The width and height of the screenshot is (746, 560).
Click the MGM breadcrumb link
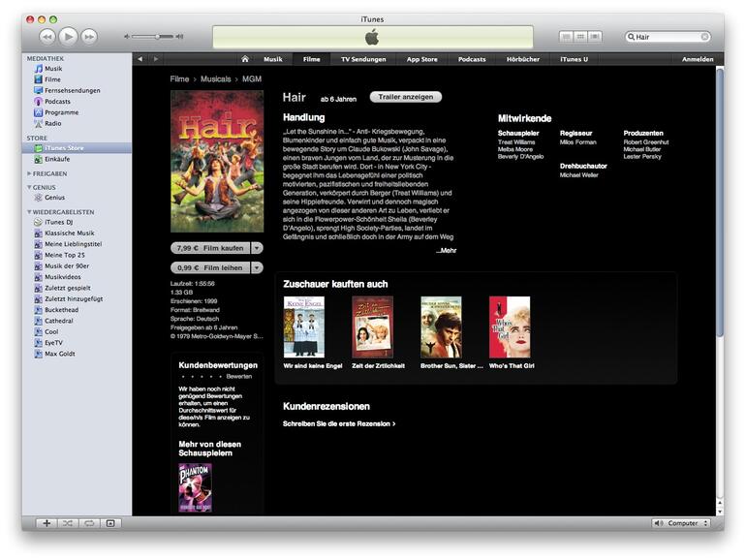[x=252, y=79]
